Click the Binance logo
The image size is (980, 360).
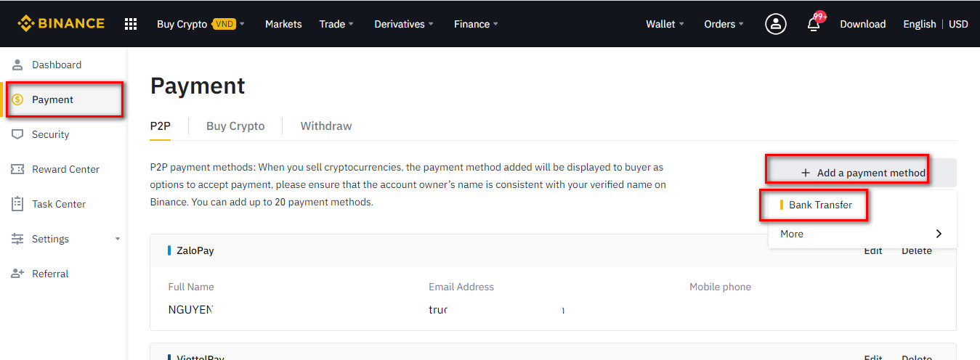pos(61,24)
